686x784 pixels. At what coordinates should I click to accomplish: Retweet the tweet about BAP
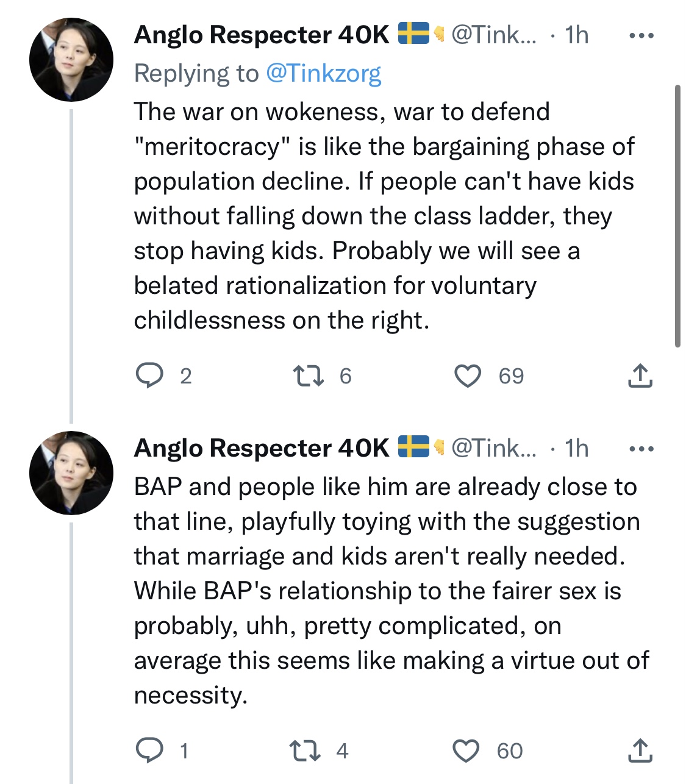tap(306, 750)
